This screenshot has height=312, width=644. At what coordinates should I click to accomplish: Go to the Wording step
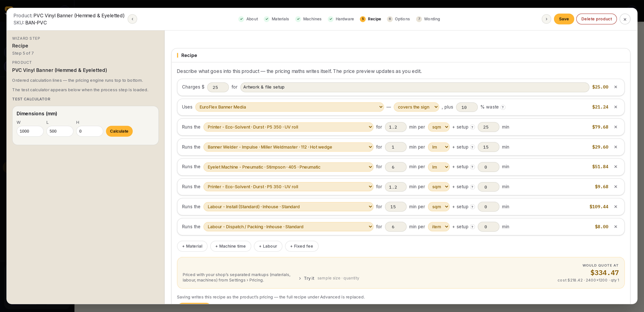tap(428, 19)
